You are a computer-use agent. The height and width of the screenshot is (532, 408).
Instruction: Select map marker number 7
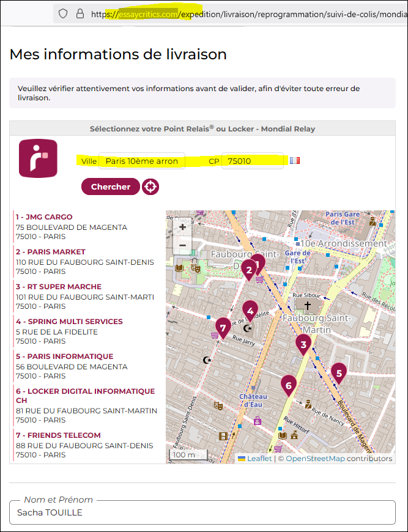(223, 327)
